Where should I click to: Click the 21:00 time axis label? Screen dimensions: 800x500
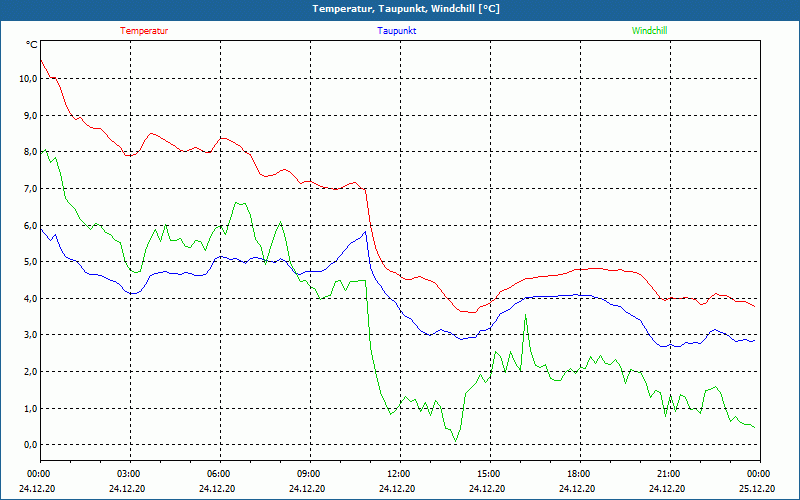[x=668, y=474]
